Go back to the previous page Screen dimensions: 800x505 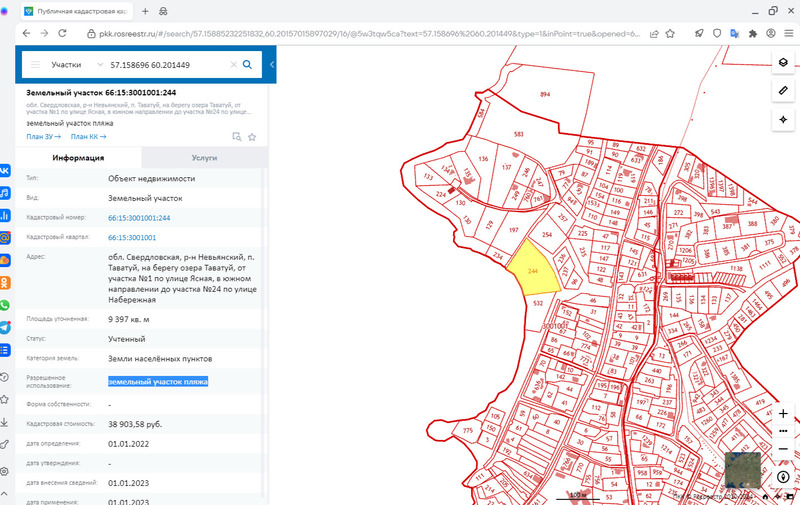27,33
